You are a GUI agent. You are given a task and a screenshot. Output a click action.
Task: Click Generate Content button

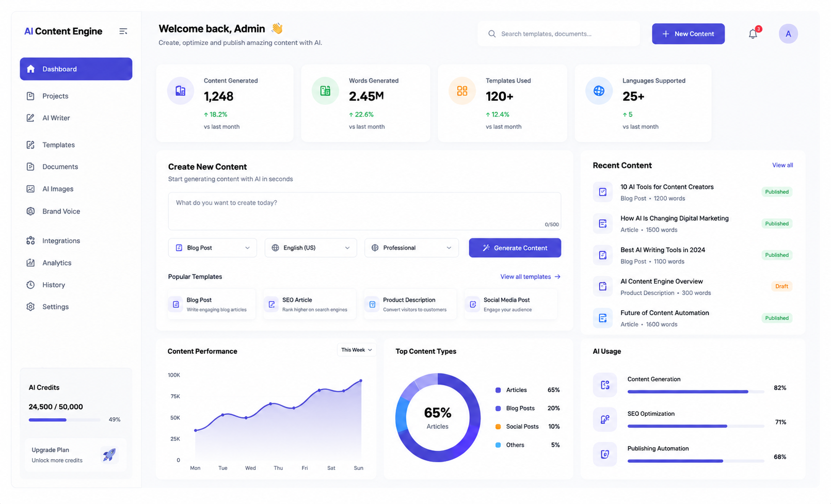coord(515,248)
